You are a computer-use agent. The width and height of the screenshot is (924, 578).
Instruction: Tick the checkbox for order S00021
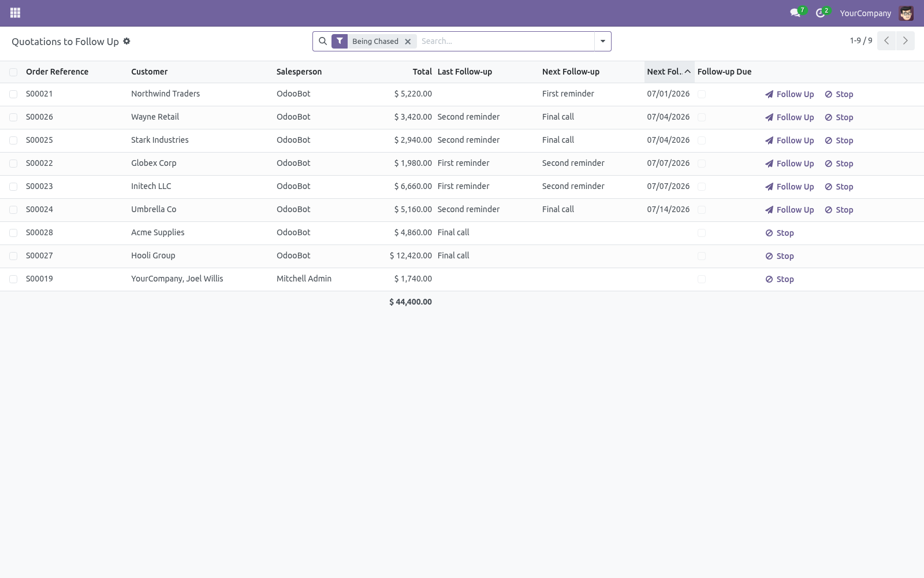pos(13,94)
